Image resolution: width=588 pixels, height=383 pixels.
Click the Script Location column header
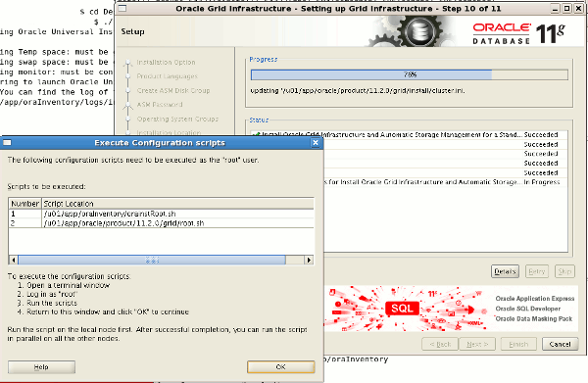(x=177, y=204)
